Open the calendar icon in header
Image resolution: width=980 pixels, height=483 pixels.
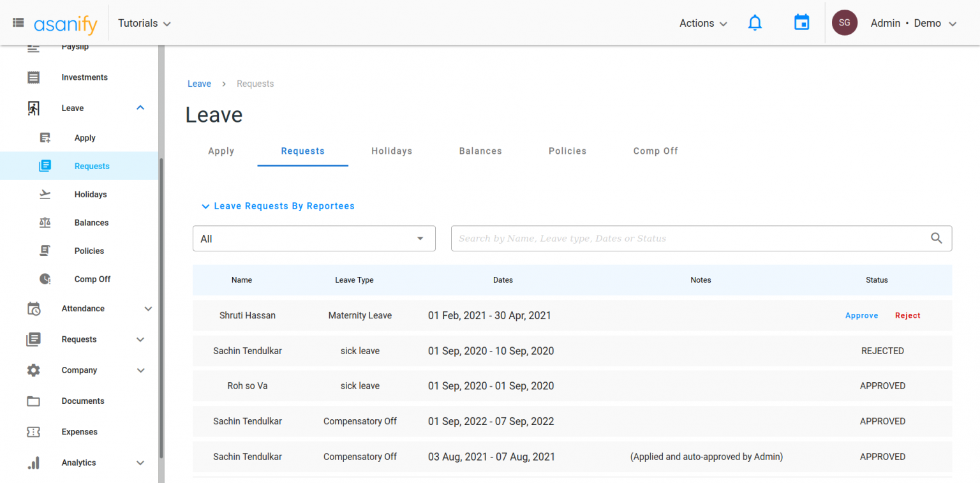[x=801, y=23]
